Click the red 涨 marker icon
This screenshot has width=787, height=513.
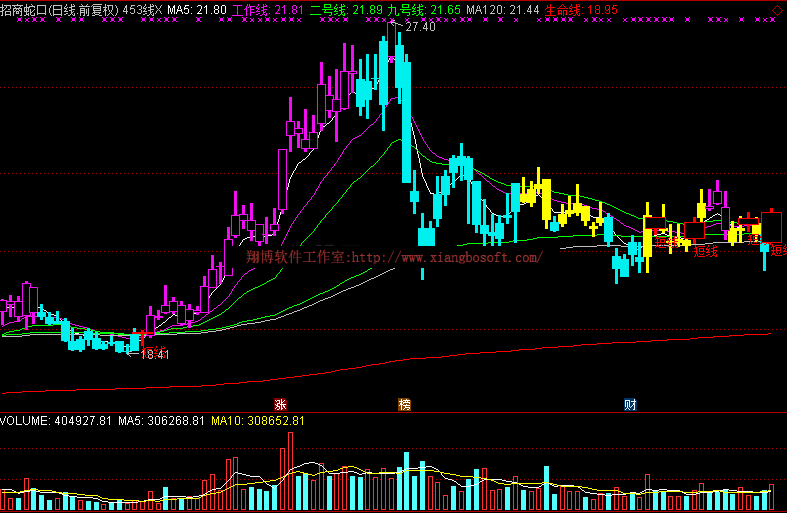tap(280, 405)
